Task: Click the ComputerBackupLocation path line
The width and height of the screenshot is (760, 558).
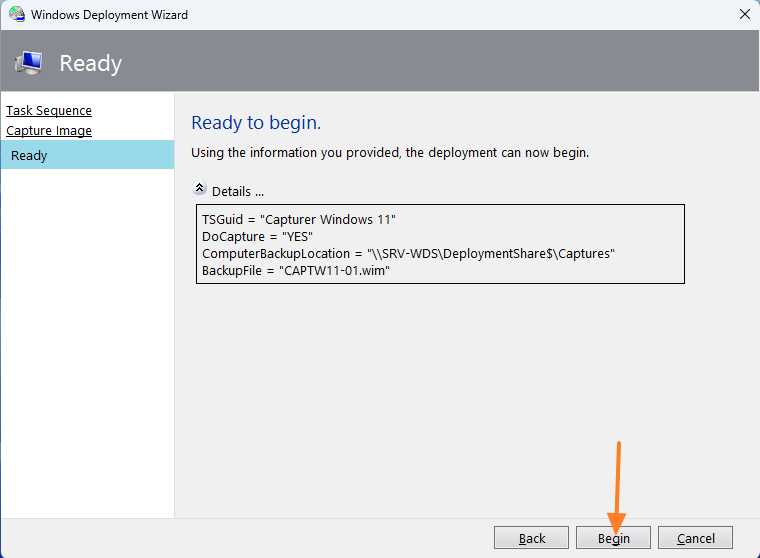Action: pyautogui.click(x=408, y=254)
